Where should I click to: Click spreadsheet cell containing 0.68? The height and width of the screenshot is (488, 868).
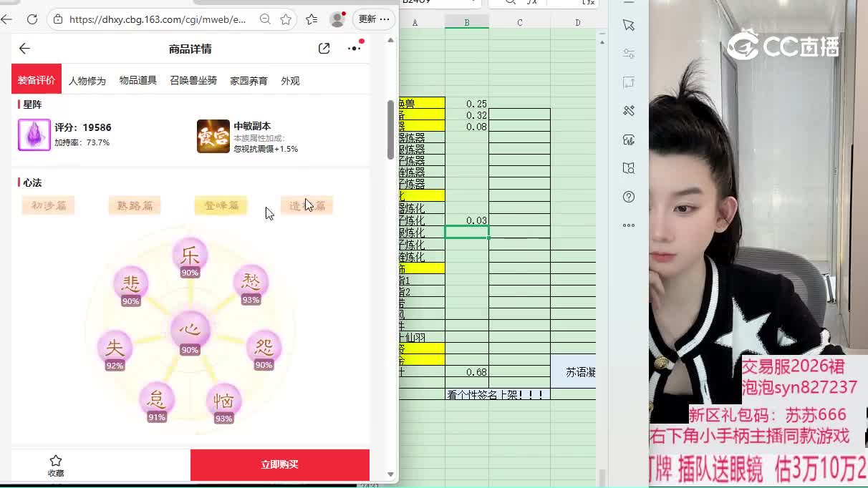pyautogui.click(x=467, y=372)
